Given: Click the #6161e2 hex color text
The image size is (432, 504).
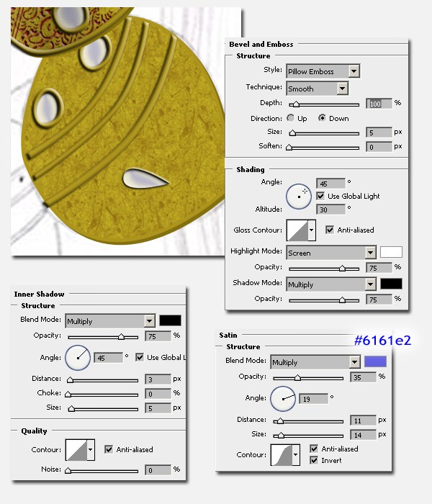Looking at the screenshot, I should click(x=382, y=340).
